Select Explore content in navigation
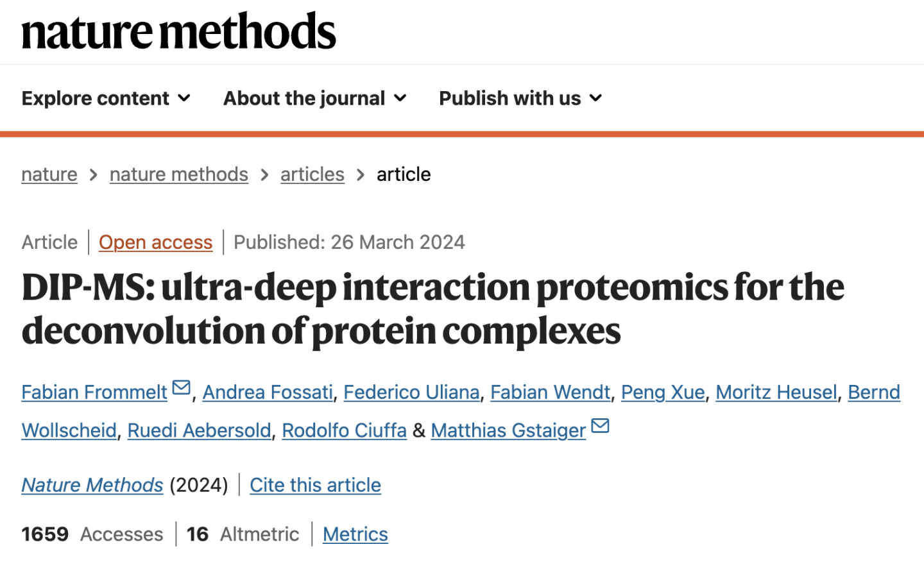 pos(94,98)
